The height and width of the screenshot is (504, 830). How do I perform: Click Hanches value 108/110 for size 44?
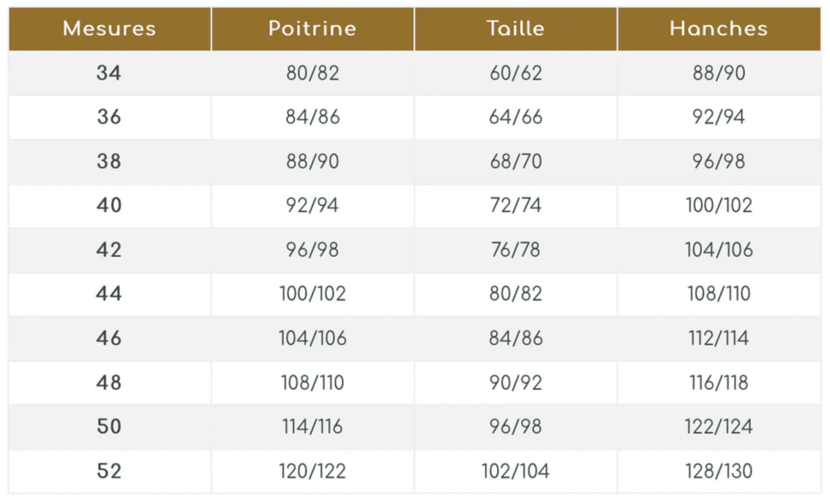(x=719, y=294)
